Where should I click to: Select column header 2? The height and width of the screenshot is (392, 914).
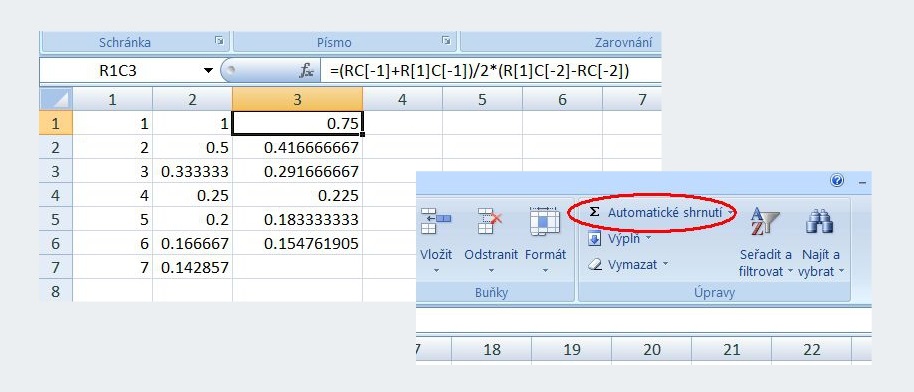click(192, 100)
